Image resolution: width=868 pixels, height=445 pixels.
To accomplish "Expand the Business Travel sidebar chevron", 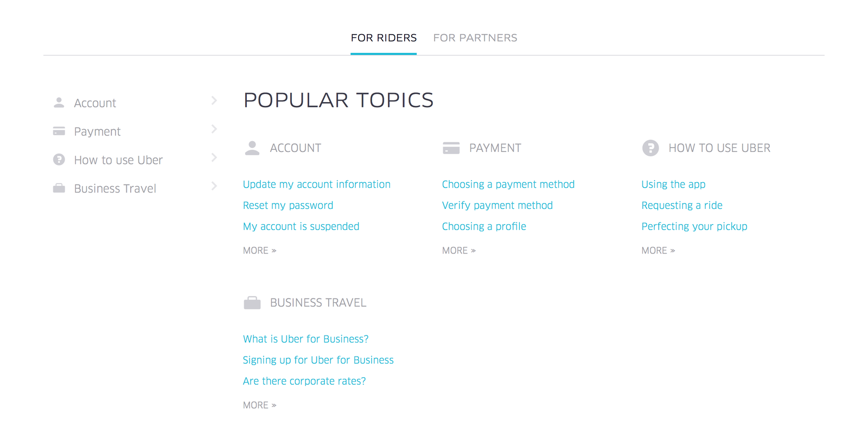I will pyautogui.click(x=214, y=186).
